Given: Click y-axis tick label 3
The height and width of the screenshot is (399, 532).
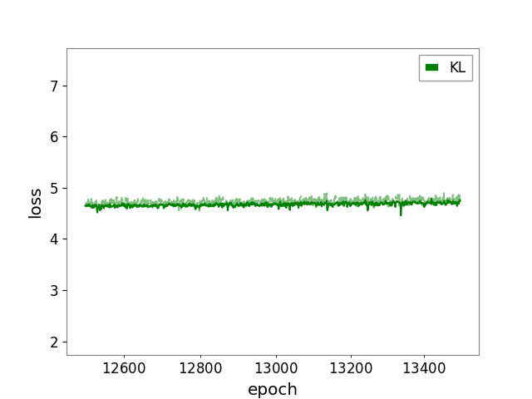Looking at the screenshot, I should pyautogui.click(x=54, y=291).
